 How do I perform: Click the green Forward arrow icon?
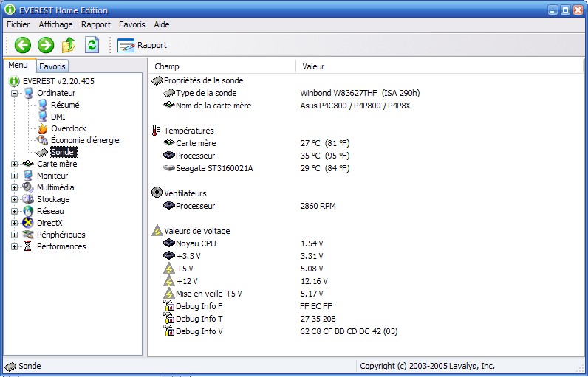pos(46,45)
